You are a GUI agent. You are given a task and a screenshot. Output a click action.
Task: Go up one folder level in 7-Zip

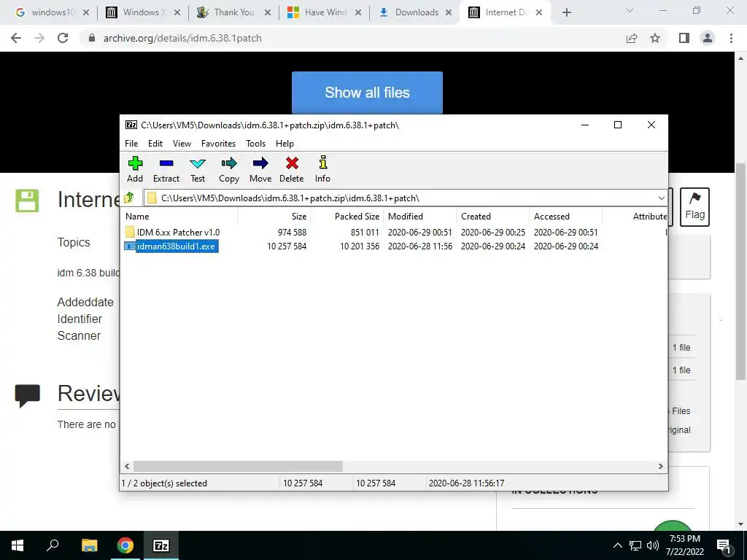tap(129, 198)
